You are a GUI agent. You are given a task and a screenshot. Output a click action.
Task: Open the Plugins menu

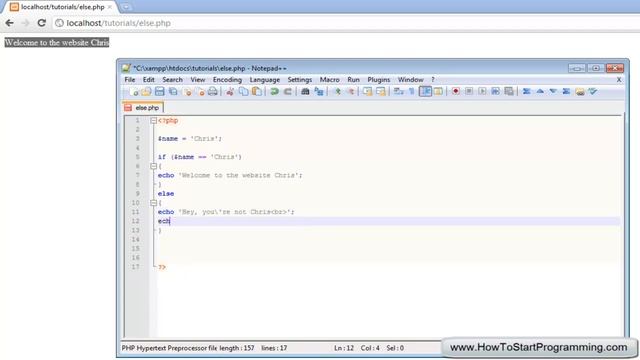click(x=379, y=80)
